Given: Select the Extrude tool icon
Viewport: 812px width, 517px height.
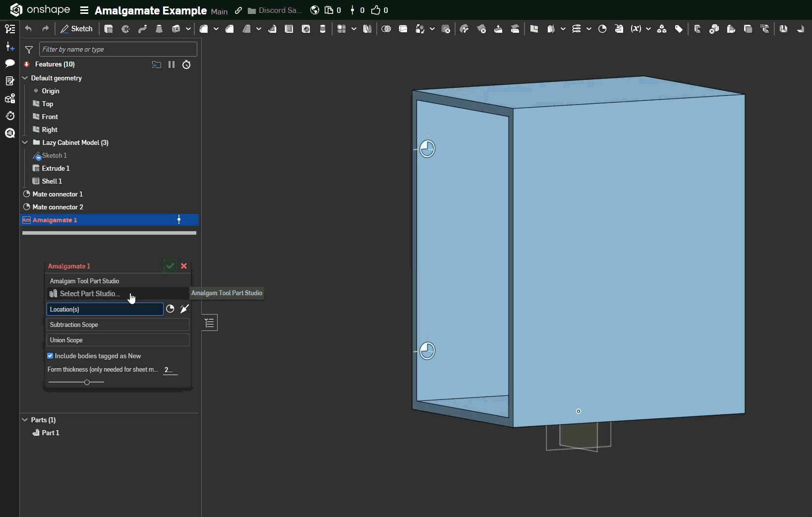Looking at the screenshot, I should pos(109,29).
